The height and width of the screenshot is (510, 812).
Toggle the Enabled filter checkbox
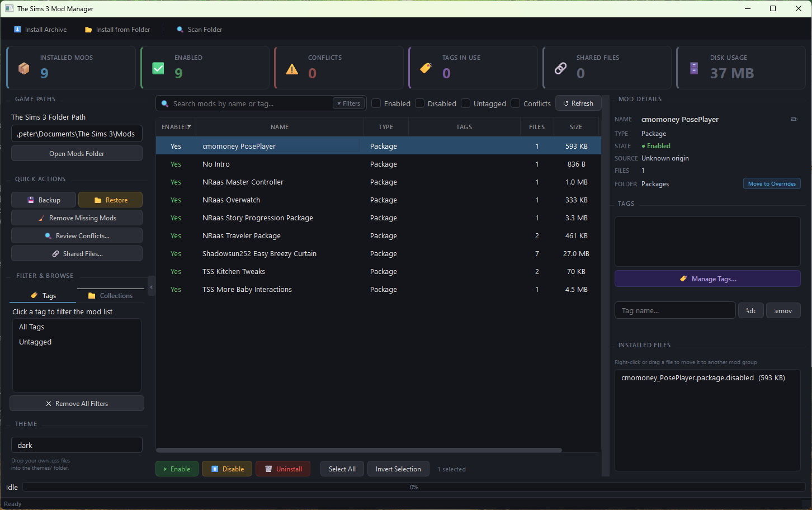click(x=376, y=103)
